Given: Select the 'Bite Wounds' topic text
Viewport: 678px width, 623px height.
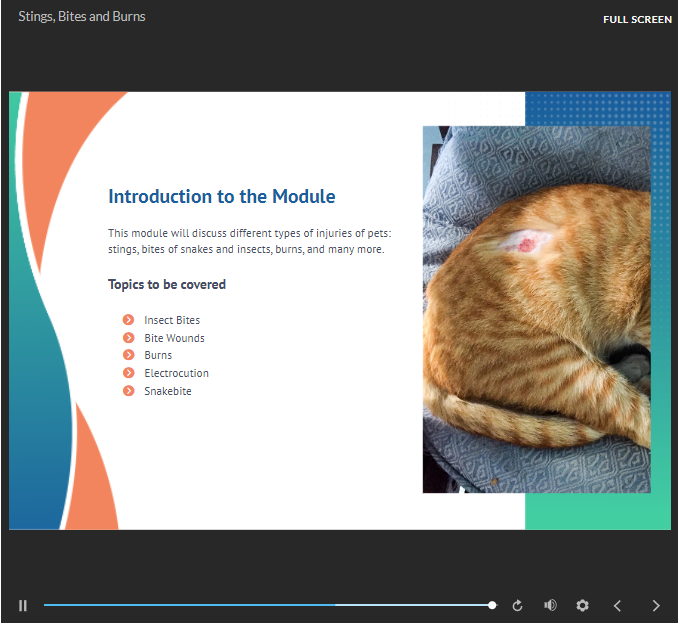Looking at the screenshot, I should (174, 338).
